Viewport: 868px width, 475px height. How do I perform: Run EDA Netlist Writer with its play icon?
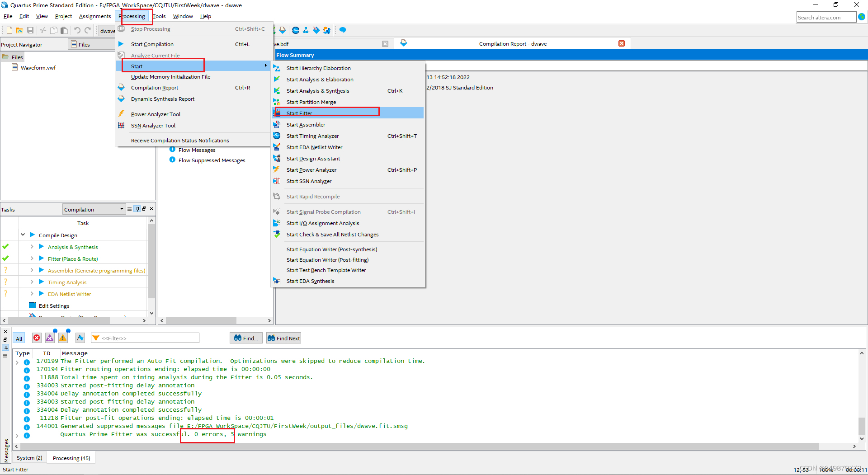tap(41, 294)
